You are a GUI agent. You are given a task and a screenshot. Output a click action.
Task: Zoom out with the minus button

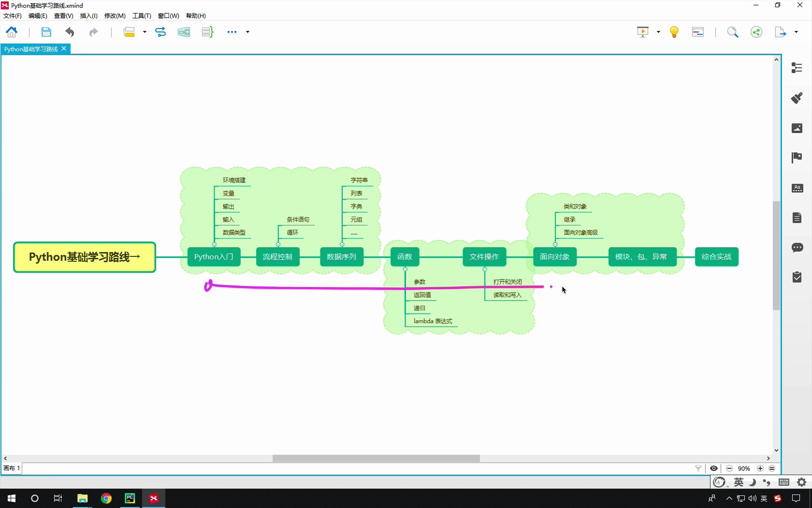(729, 468)
